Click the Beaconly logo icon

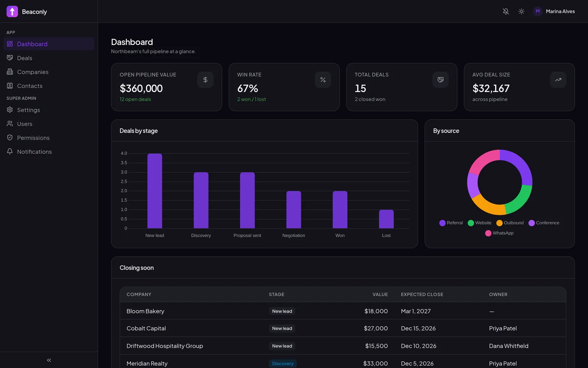(x=12, y=11)
